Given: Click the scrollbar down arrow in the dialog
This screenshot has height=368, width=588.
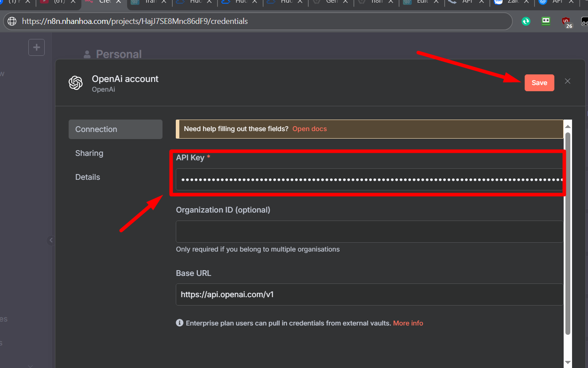Looking at the screenshot, I should tap(568, 363).
